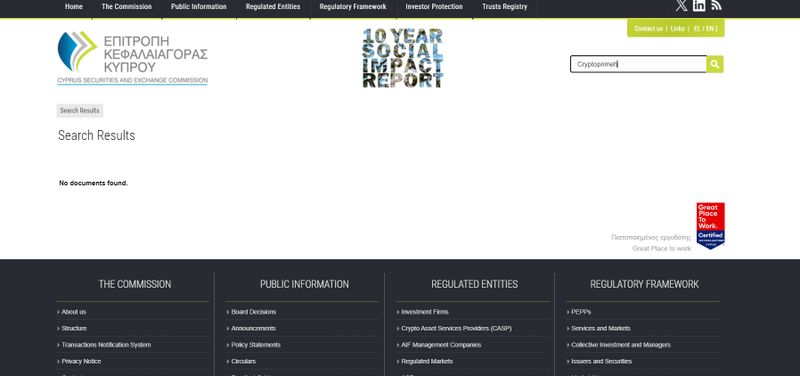Click the green search magnifier button
Image resolution: width=800 pixels, height=376 pixels.
(x=715, y=64)
